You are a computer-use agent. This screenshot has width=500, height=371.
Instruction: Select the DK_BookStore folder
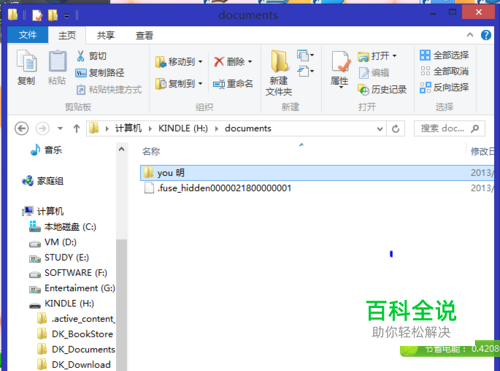(x=75, y=334)
